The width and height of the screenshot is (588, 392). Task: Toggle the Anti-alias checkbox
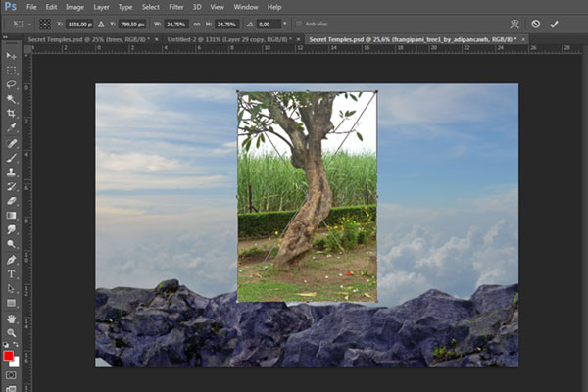click(298, 23)
